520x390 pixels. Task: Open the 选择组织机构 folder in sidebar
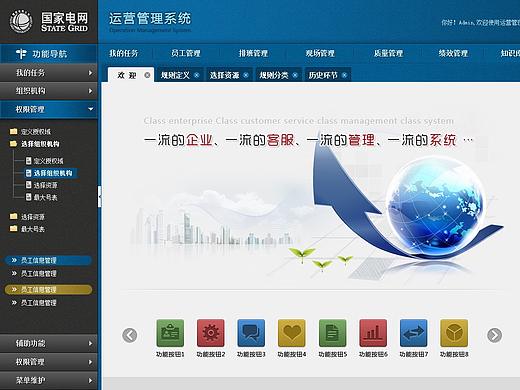[x=35, y=144]
